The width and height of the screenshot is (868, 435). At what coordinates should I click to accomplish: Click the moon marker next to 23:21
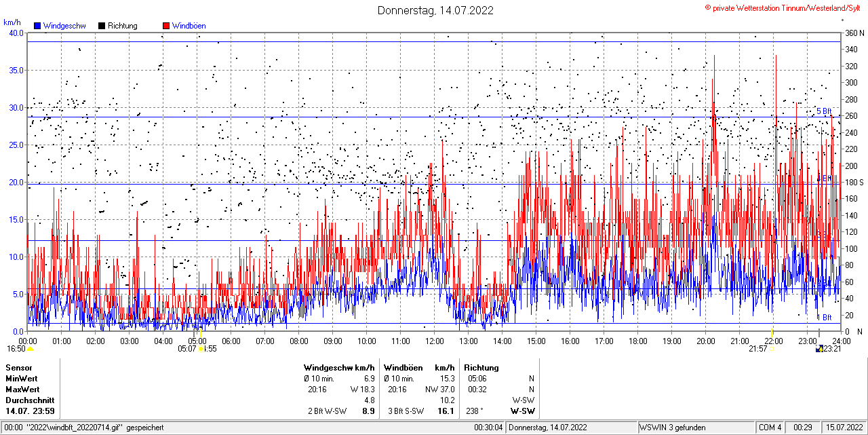(819, 349)
